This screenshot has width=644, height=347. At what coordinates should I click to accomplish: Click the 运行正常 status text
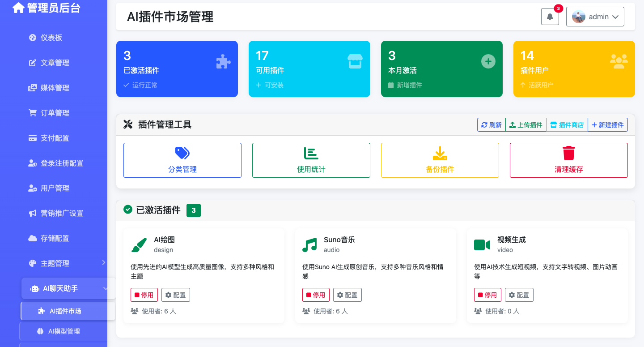tap(145, 85)
